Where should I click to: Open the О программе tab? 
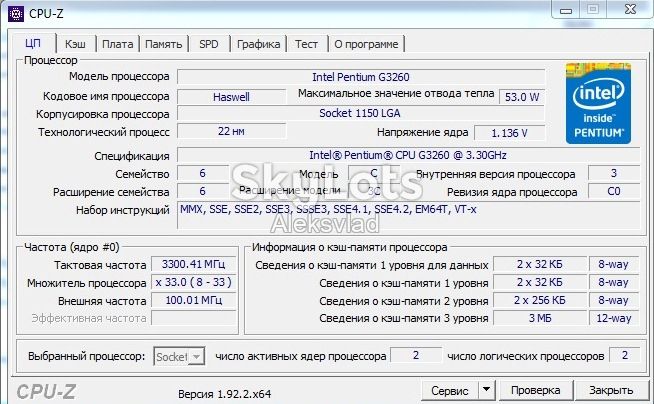[366, 44]
